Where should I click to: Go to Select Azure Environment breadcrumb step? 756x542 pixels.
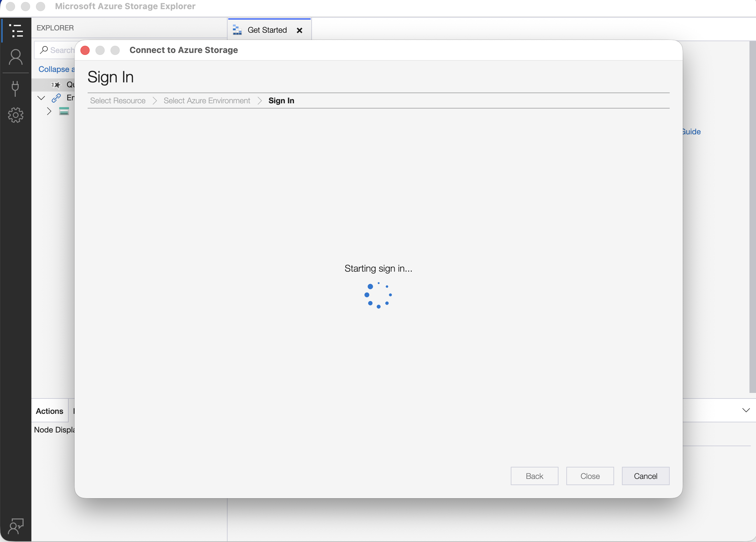tap(207, 100)
